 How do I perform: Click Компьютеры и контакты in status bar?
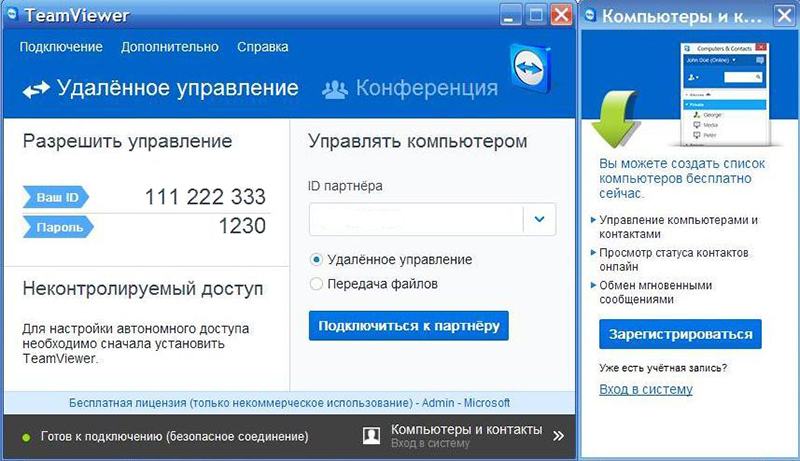[x=466, y=430]
